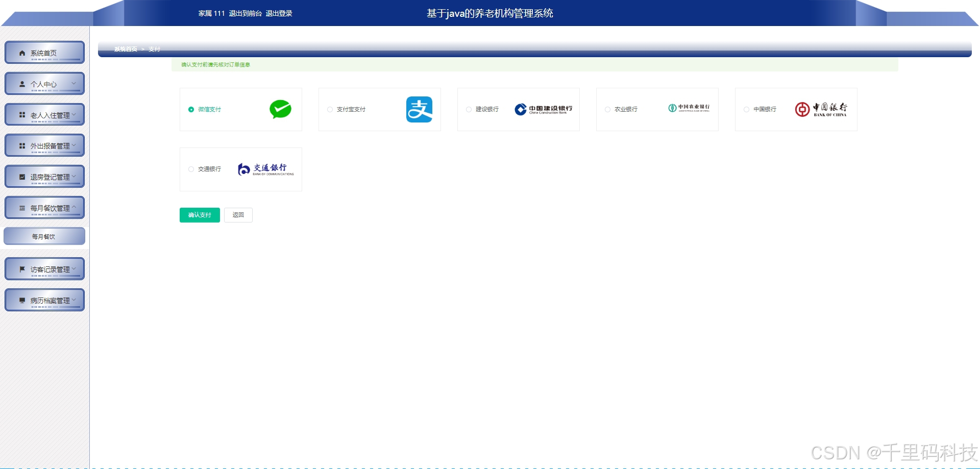Click the 系统首页 breadcrumb link
This screenshot has width=980, height=469.
126,49
